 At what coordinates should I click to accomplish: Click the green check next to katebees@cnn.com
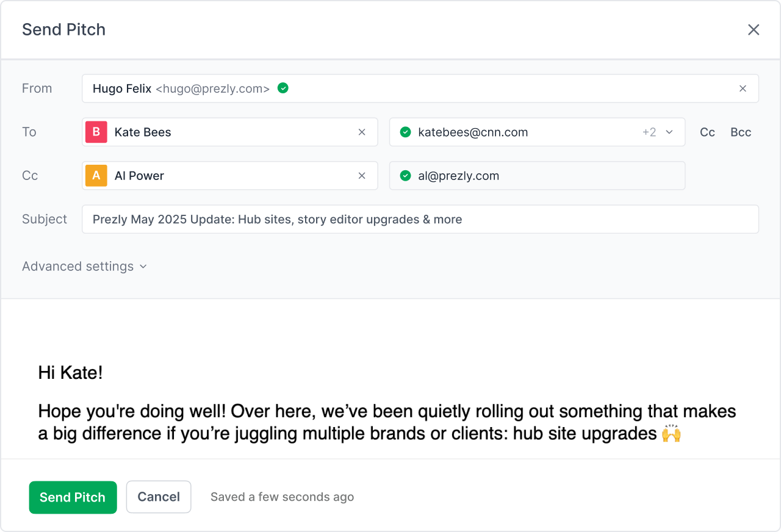coord(405,132)
